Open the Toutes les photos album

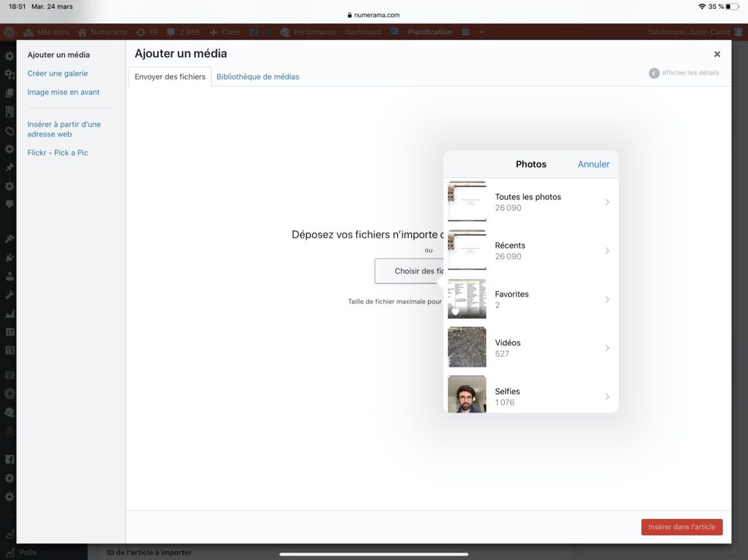tap(530, 202)
